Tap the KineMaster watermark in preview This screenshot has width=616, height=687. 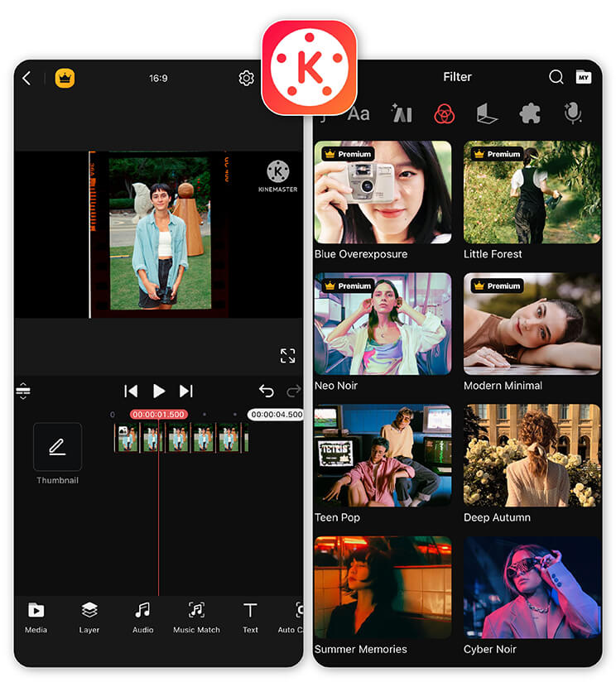(277, 176)
